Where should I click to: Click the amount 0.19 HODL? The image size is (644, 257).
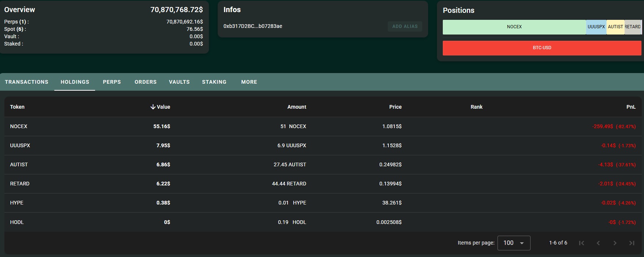point(292,222)
